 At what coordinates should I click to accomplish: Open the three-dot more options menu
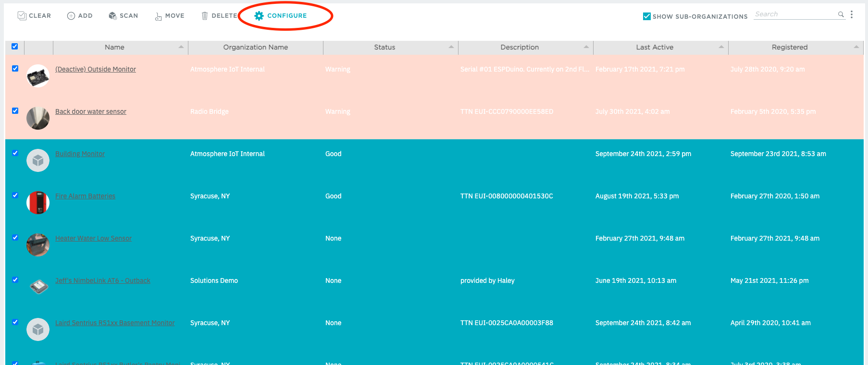click(852, 14)
